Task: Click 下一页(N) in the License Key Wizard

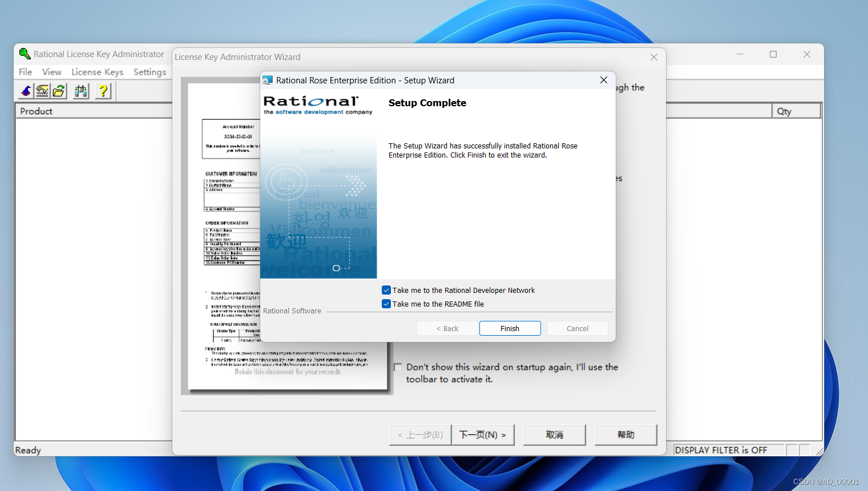Action: (x=483, y=434)
